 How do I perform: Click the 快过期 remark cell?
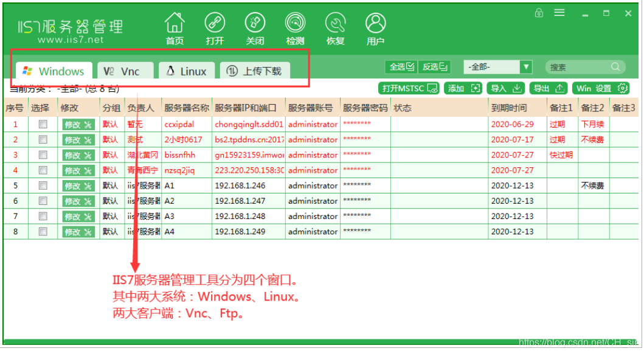click(x=562, y=155)
